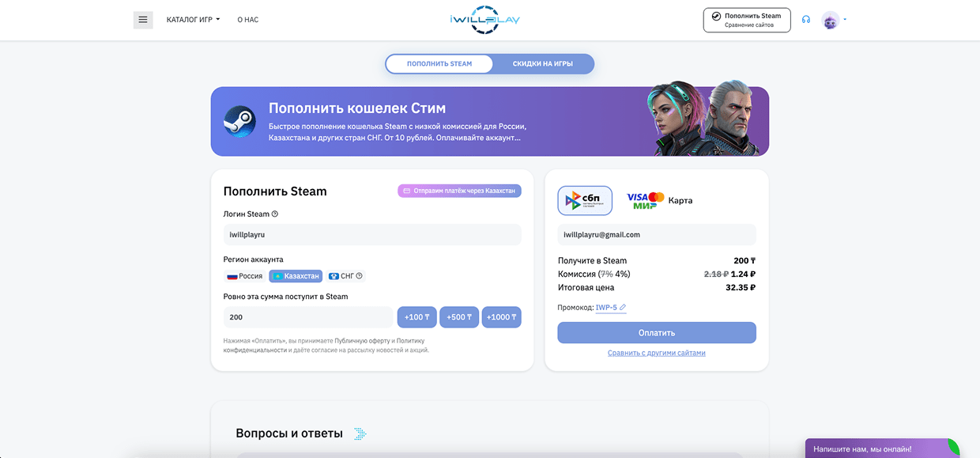
Task: Click the +500 ₸ amount button
Action: 459,316
